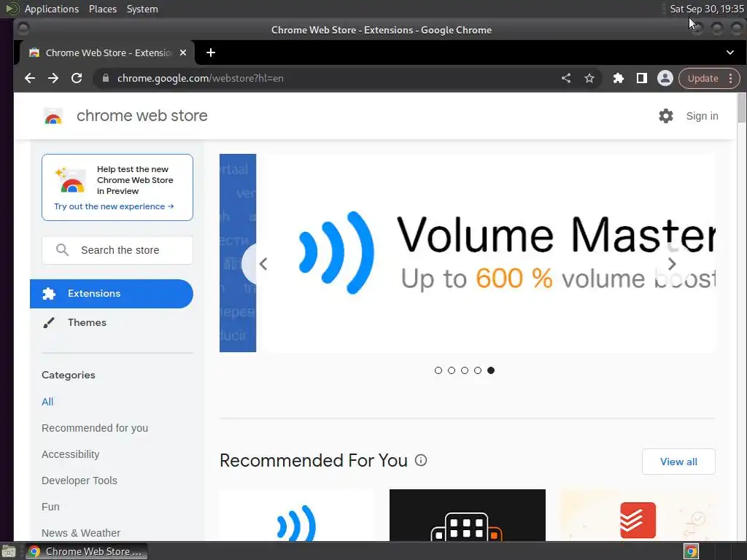Open the Places menu

(103, 9)
